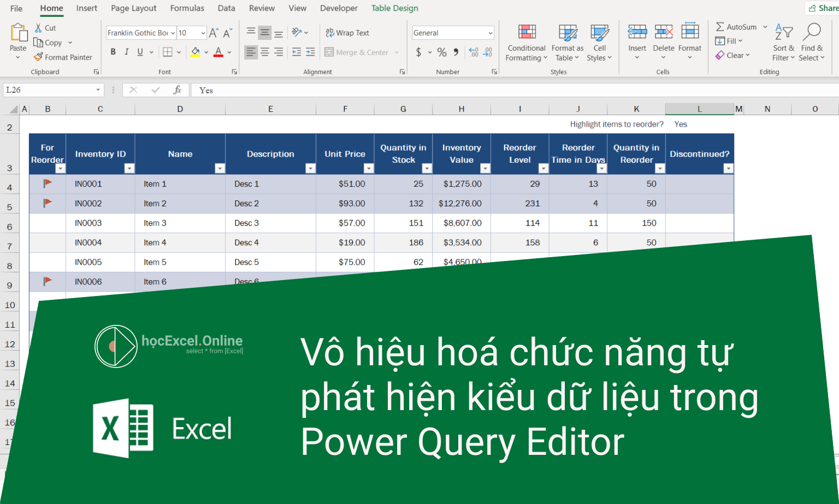Screen dimensions: 839x504
Task: Open the Font dialog launcher
Action: tap(234, 72)
